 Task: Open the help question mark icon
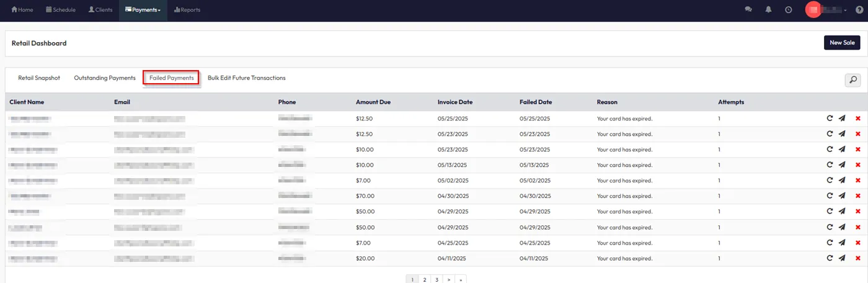coord(858,10)
